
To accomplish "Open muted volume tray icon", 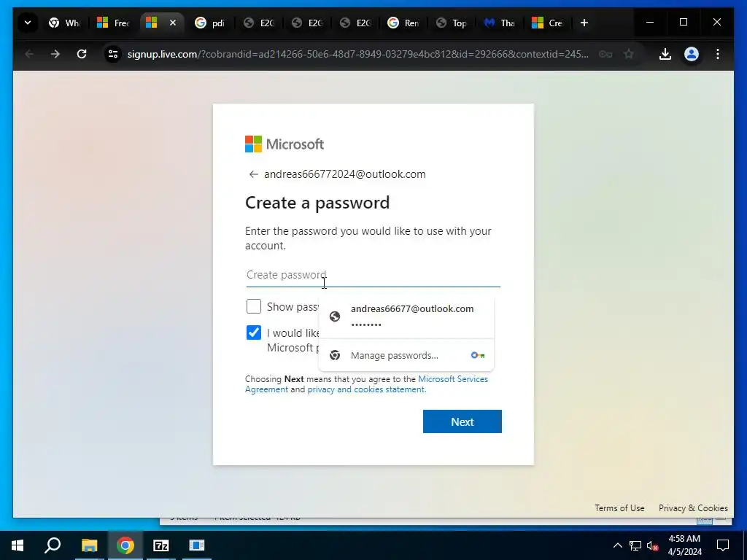I will pos(653,545).
